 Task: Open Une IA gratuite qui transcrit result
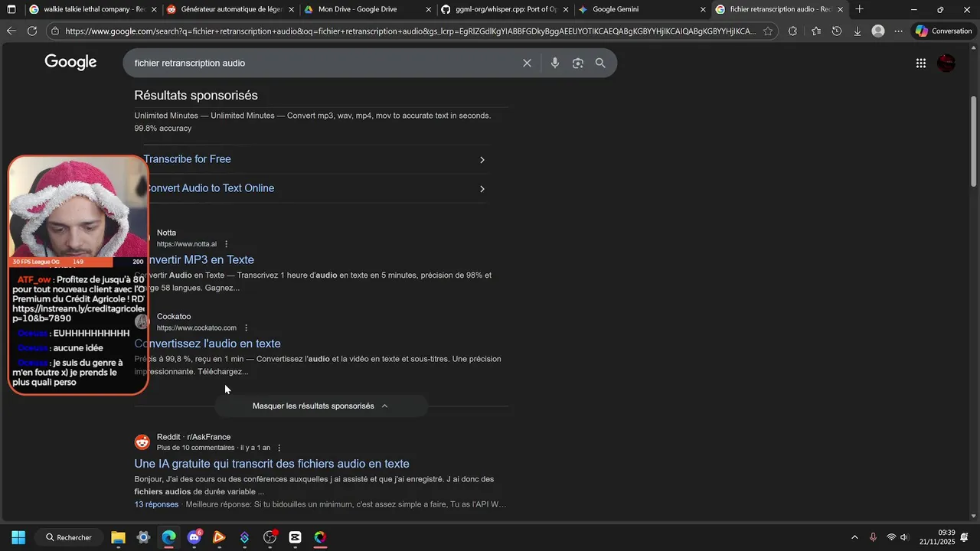click(272, 464)
